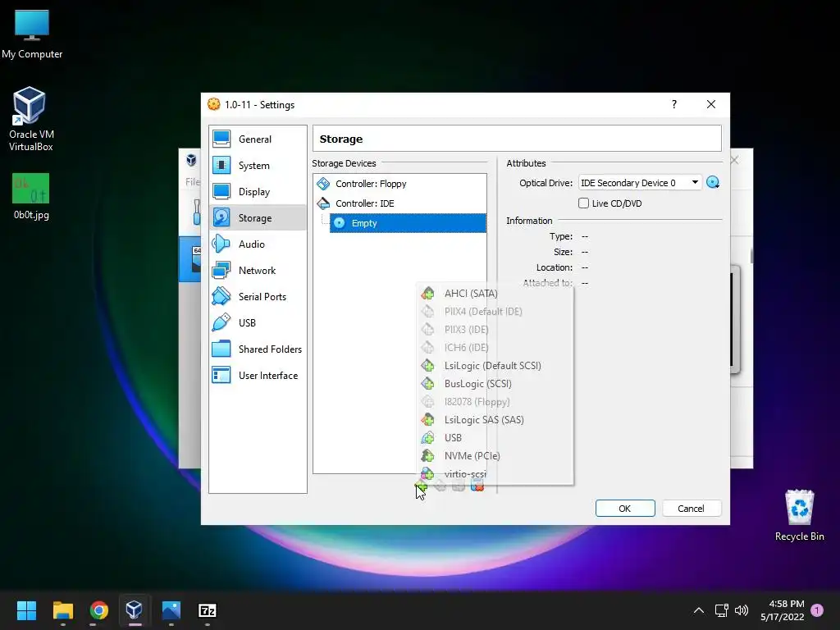
Task: Select the Empty optical drive entry
Action: (x=408, y=223)
